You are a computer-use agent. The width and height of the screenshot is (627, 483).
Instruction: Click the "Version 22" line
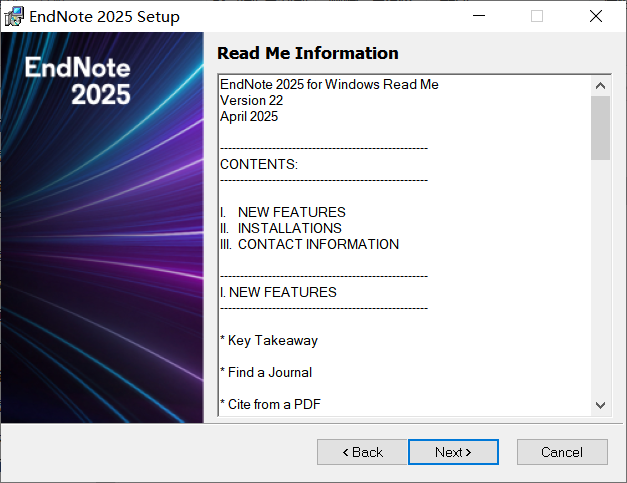tap(252, 100)
